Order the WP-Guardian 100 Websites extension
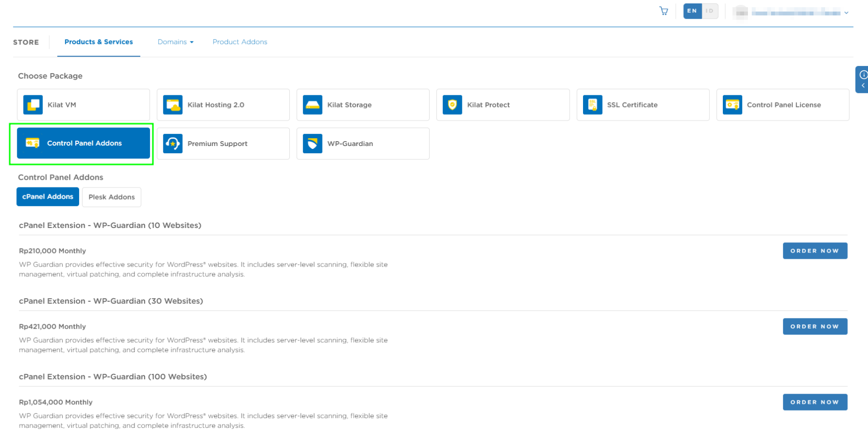868x439 pixels. click(x=815, y=402)
